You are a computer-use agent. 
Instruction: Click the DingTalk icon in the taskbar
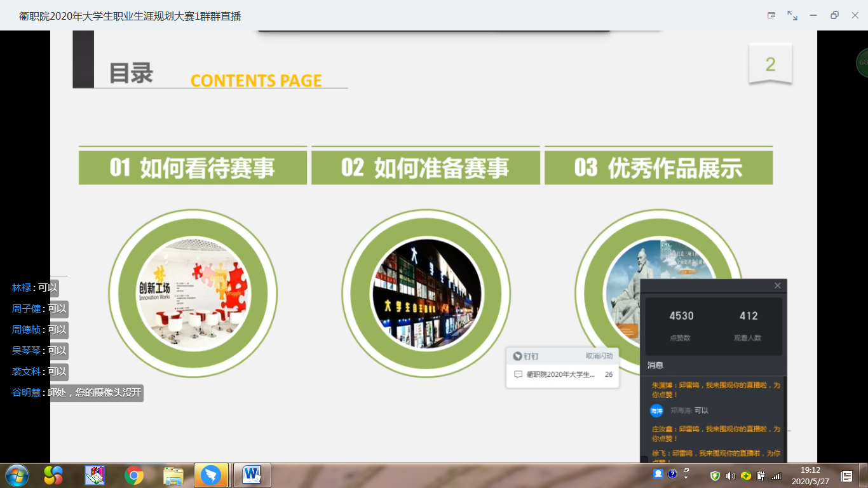tap(211, 475)
